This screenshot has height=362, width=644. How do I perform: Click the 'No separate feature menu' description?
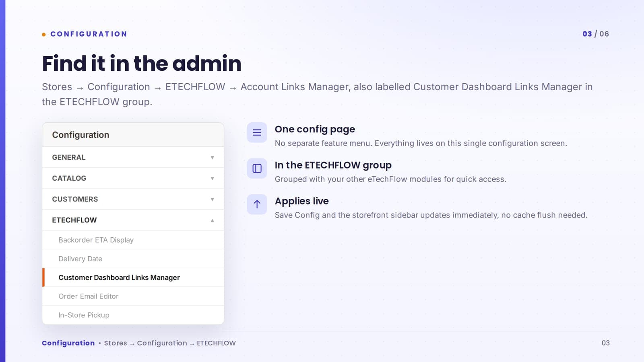[x=421, y=143]
